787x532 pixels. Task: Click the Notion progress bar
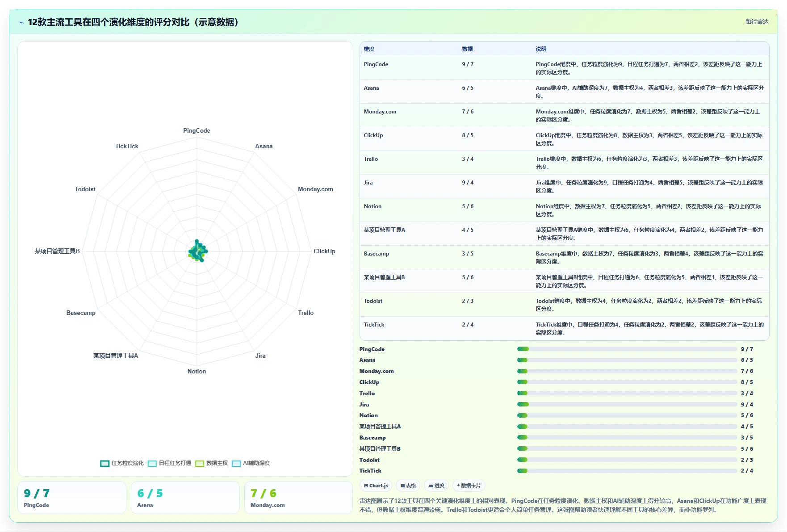coord(627,415)
